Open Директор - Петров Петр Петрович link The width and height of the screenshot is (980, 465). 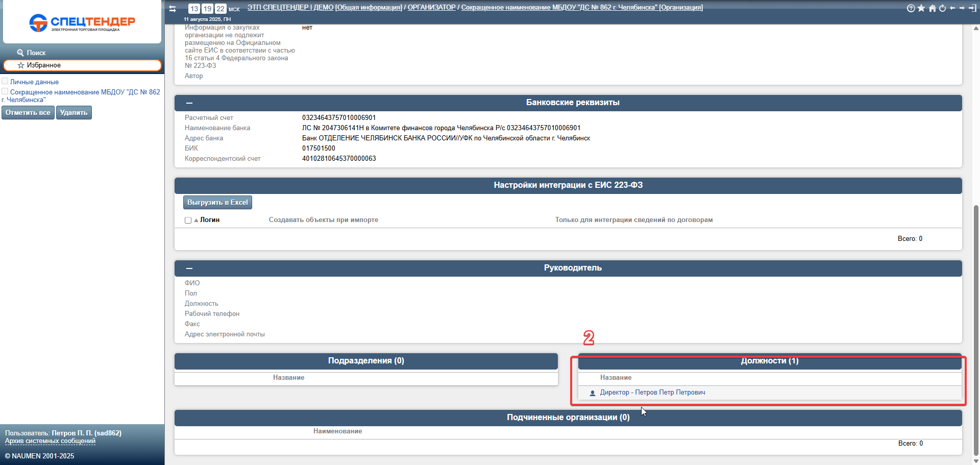coord(652,393)
